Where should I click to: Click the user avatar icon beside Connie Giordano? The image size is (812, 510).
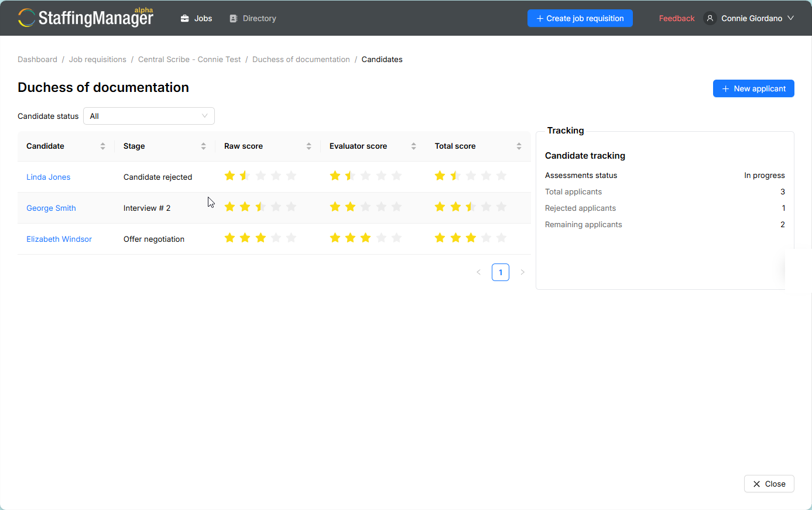pyautogui.click(x=710, y=18)
